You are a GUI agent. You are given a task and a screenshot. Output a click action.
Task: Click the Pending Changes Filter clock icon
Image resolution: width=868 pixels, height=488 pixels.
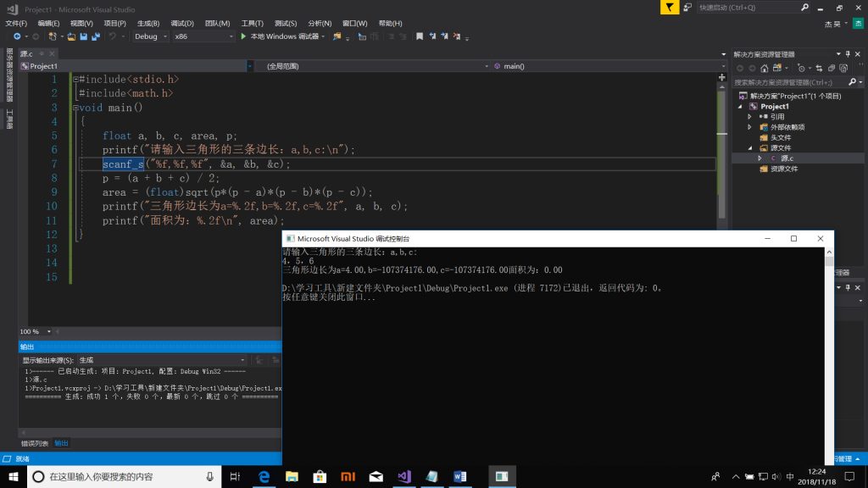(801, 68)
